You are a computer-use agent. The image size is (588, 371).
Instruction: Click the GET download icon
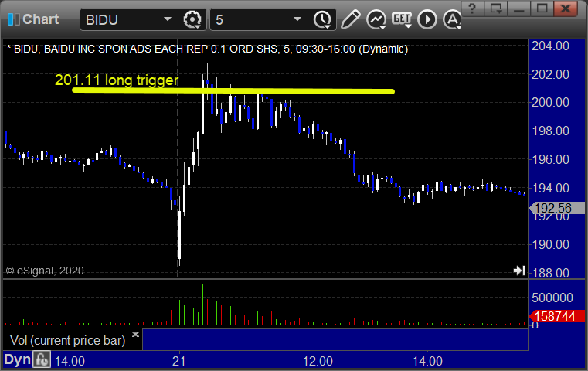tap(402, 19)
